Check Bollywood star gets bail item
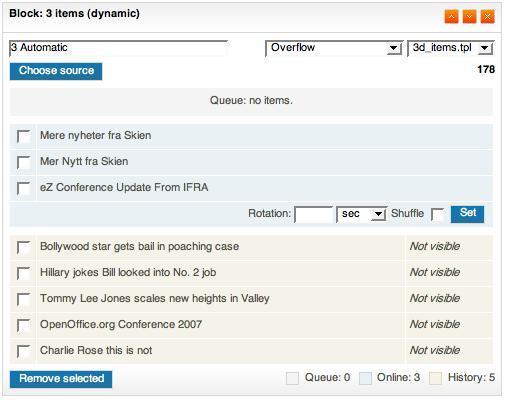Image resolution: width=508 pixels, height=400 pixels. click(x=24, y=248)
